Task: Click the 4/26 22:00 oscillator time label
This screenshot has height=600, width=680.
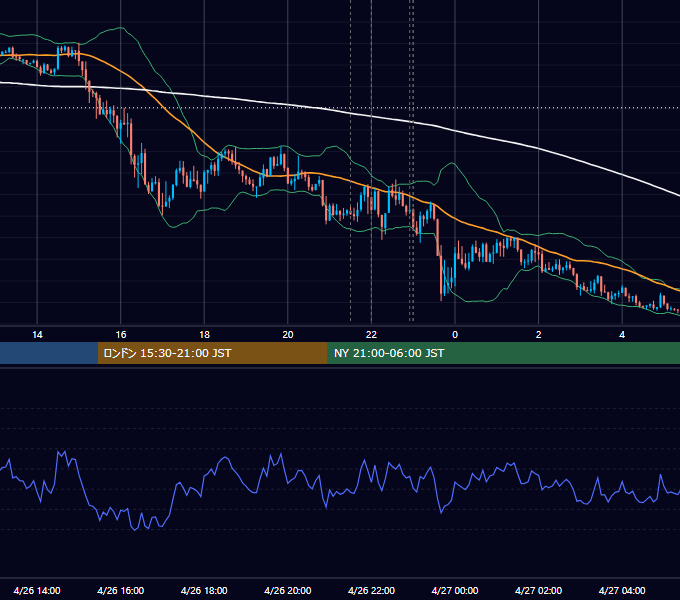Action: tap(371, 590)
